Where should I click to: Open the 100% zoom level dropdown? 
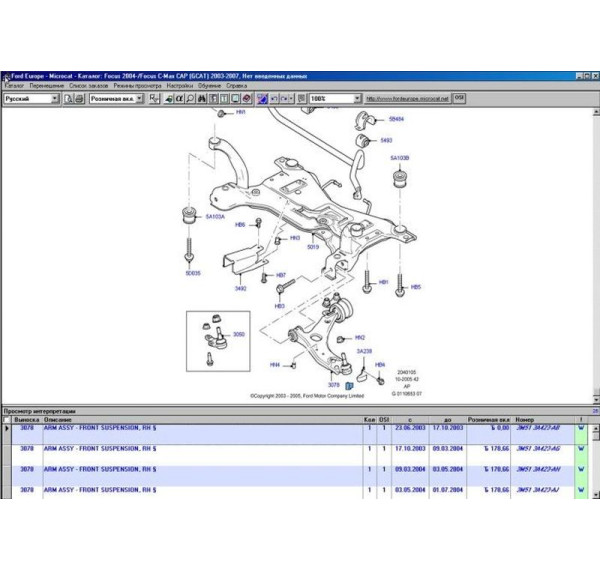[x=357, y=99]
